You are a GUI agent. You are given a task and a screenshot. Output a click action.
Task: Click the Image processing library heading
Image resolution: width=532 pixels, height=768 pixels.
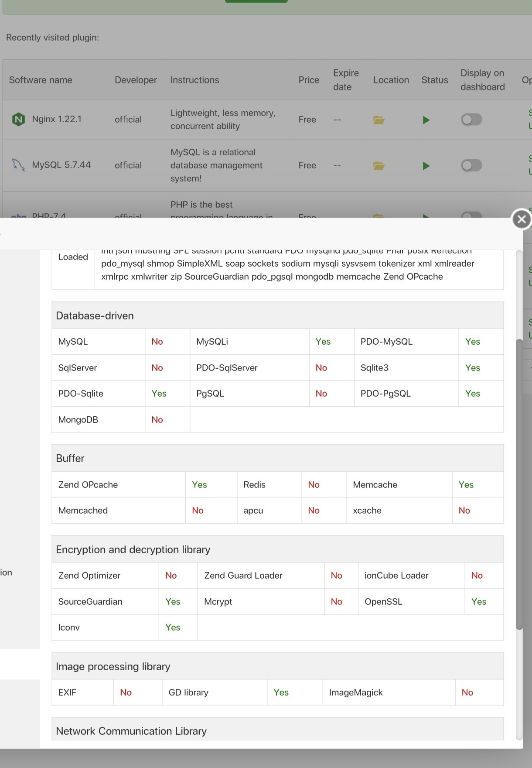tap(113, 666)
